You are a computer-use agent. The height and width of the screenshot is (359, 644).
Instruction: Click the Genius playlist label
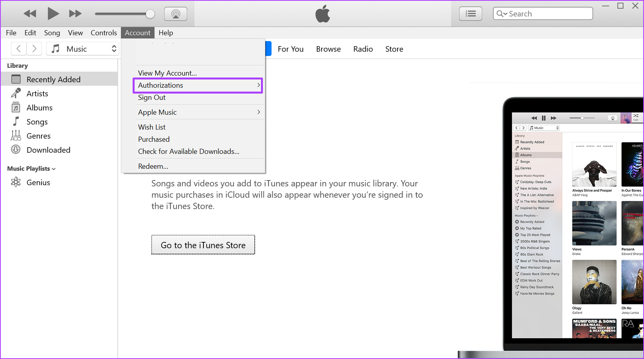(38, 182)
